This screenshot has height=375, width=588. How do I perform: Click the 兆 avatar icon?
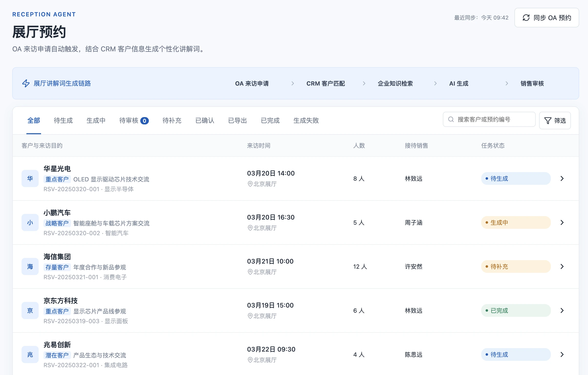30,354
